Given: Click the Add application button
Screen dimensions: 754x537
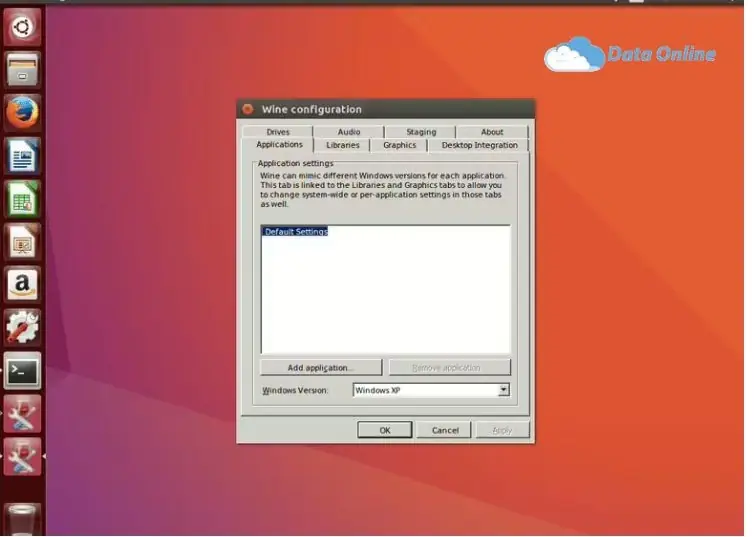Looking at the screenshot, I should click(x=321, y=368).
